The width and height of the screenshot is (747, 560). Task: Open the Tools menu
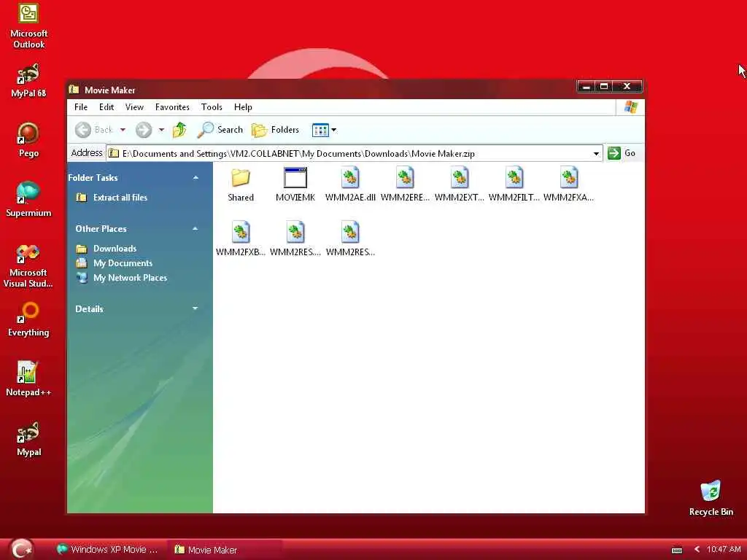point(212,107)
